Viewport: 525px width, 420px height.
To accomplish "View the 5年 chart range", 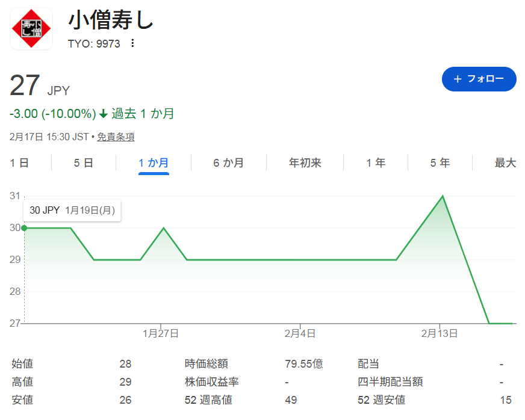I will [440, 163].
